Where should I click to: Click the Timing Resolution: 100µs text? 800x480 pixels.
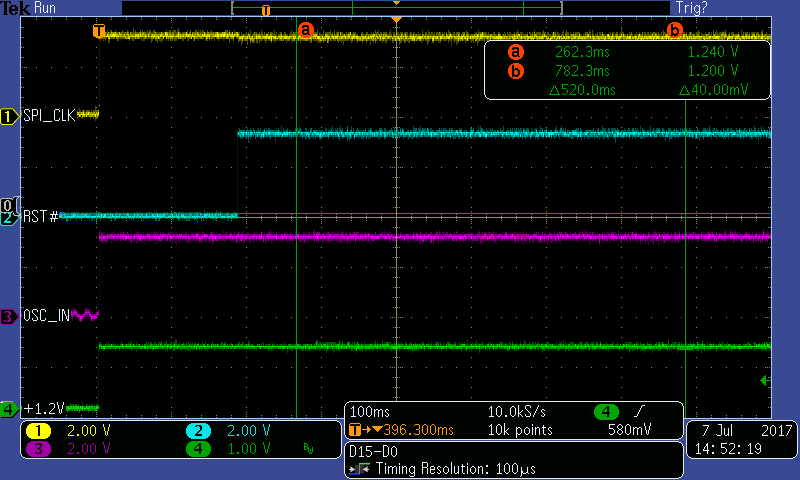[x=456, y=469]
